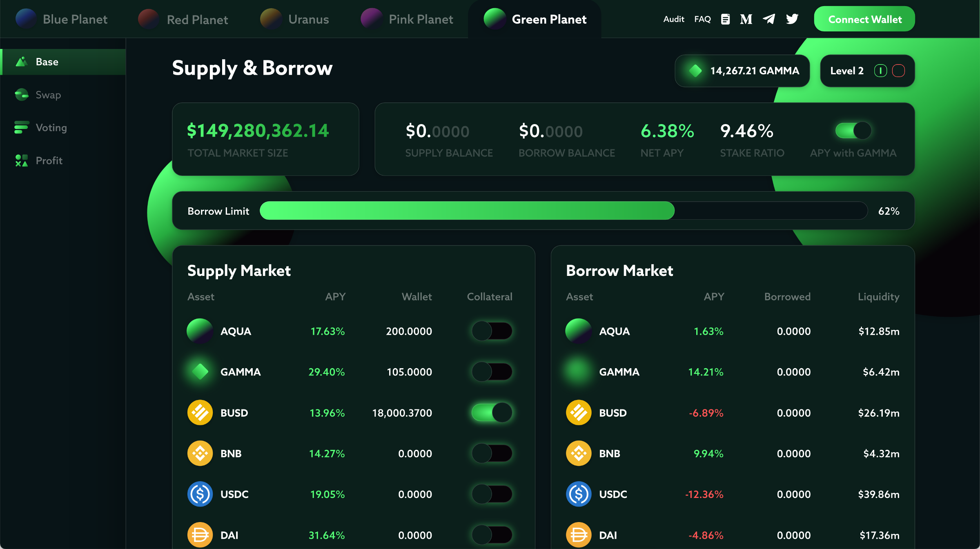The width and height of the screenshot is (980, 549).
Task: Open the Medium icon link
Action: click(x=746, y=19)
